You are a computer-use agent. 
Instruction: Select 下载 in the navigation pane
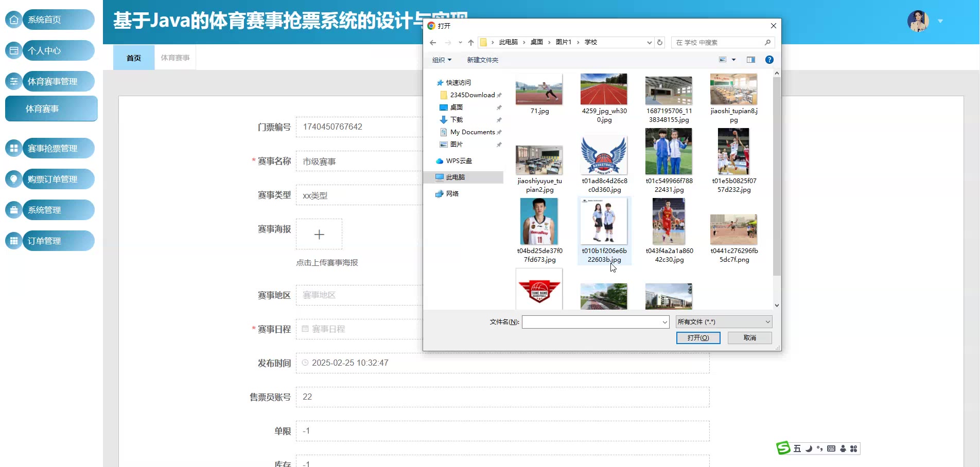[457, 119]
